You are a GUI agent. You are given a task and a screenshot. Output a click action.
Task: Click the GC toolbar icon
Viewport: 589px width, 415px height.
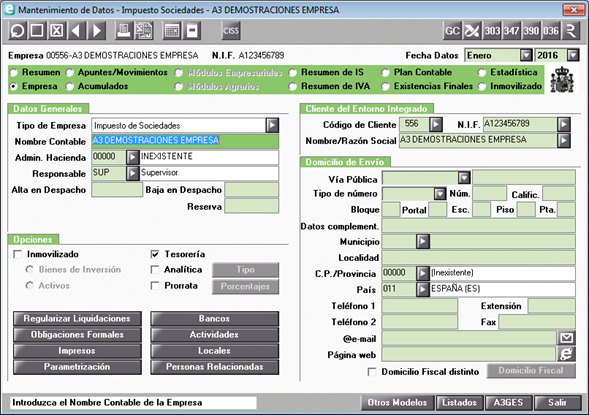[x=452, y=31]
